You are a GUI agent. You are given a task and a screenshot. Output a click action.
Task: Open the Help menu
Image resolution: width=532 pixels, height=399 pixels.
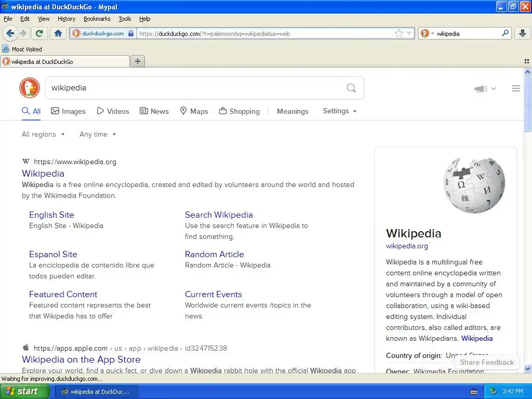tap(145, 19)
